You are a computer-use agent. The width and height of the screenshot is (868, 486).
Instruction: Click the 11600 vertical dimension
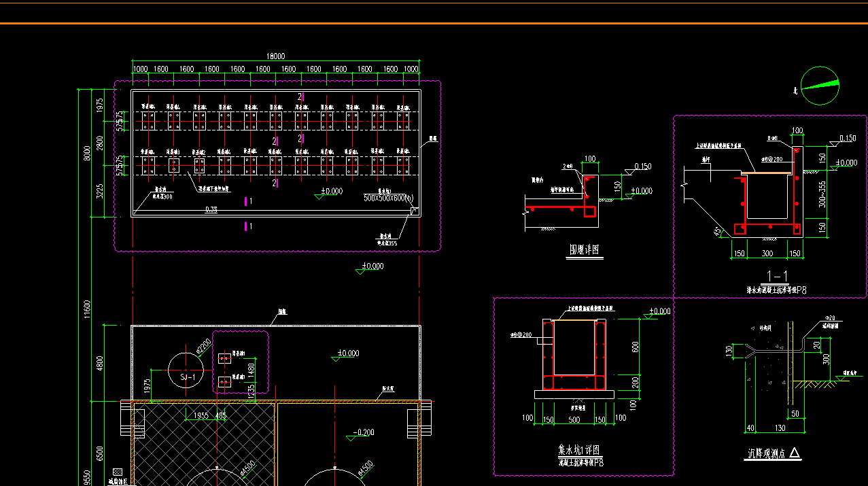pyautogui.click(x=86, y=309)
